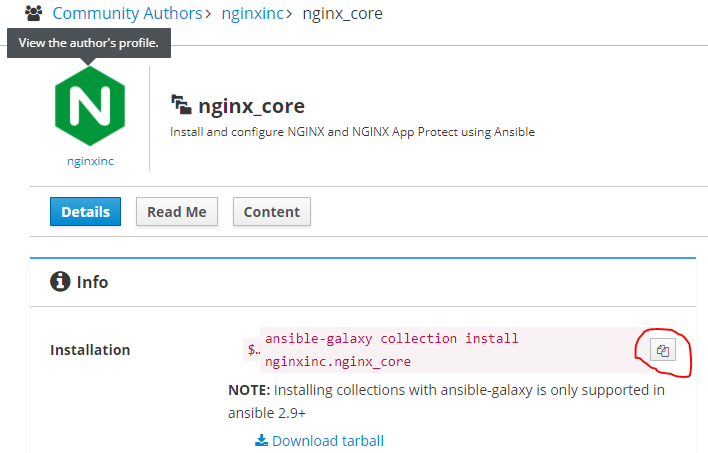708x453 pixels.
Task: Copy the installation command to clipboard
Action: [662, 350]
